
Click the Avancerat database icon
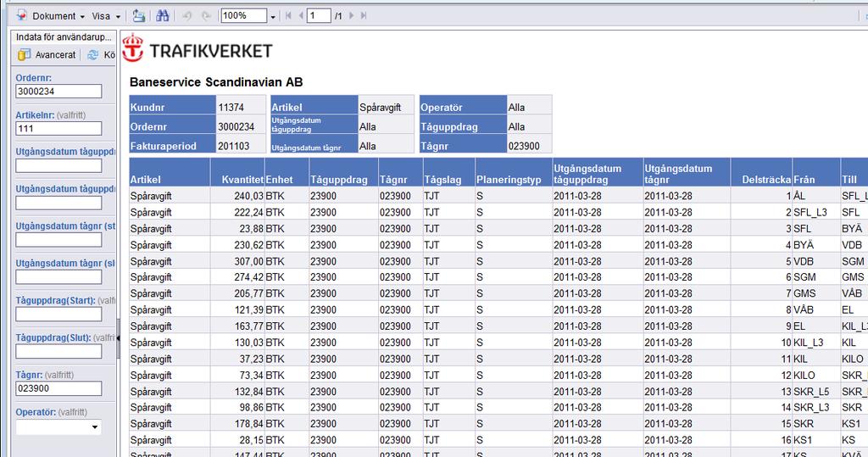pyautogui.click(x=24, y=55)
